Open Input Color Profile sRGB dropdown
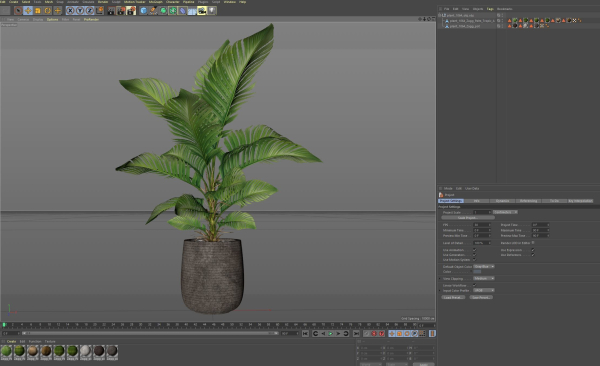The height and width of the screenshot is (366, 600). 484,290
